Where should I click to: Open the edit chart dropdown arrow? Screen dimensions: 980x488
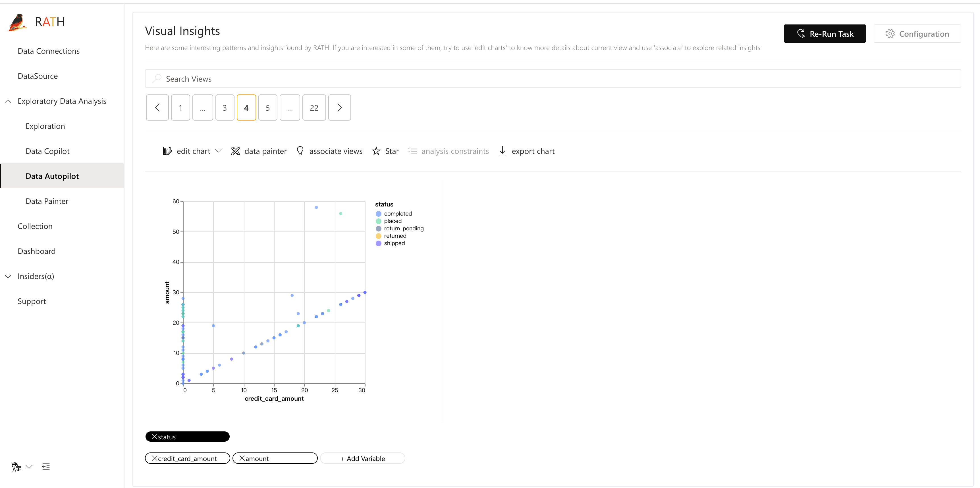(x=218, y=151)
